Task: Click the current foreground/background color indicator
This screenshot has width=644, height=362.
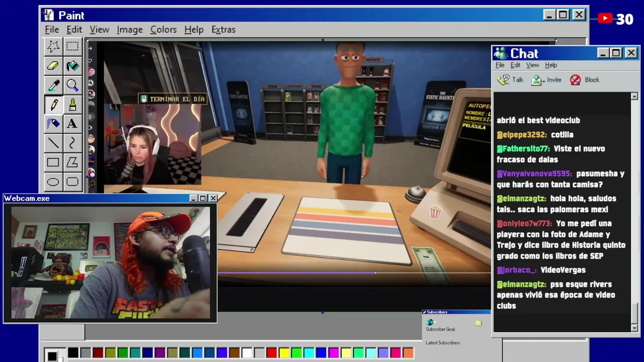Action: tap(54, 355)
